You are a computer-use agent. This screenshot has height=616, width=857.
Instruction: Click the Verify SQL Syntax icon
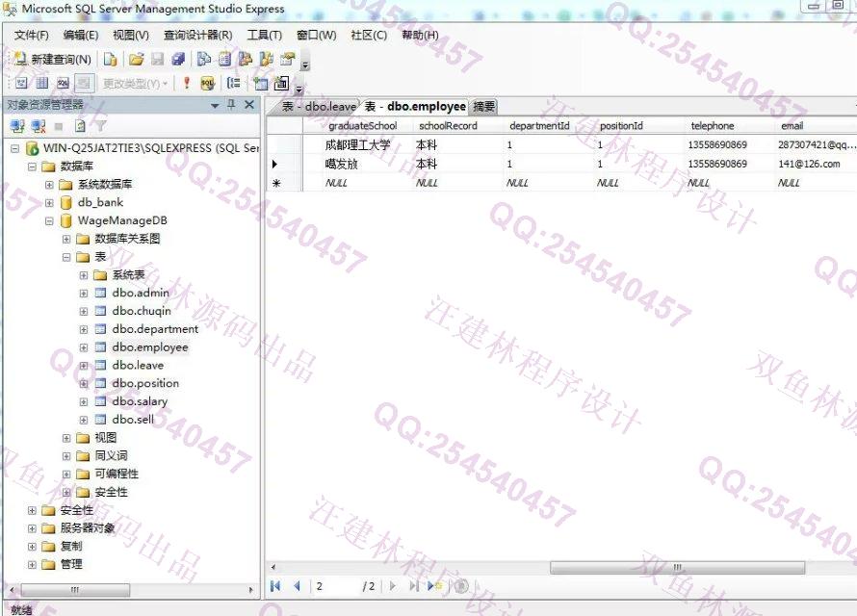click(x=207, y=83)
